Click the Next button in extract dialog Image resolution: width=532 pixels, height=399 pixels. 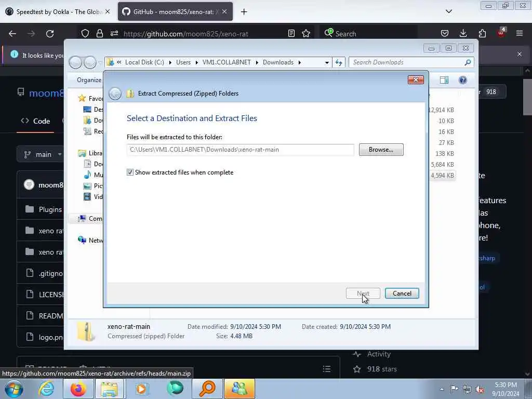[x=363, y=294]
